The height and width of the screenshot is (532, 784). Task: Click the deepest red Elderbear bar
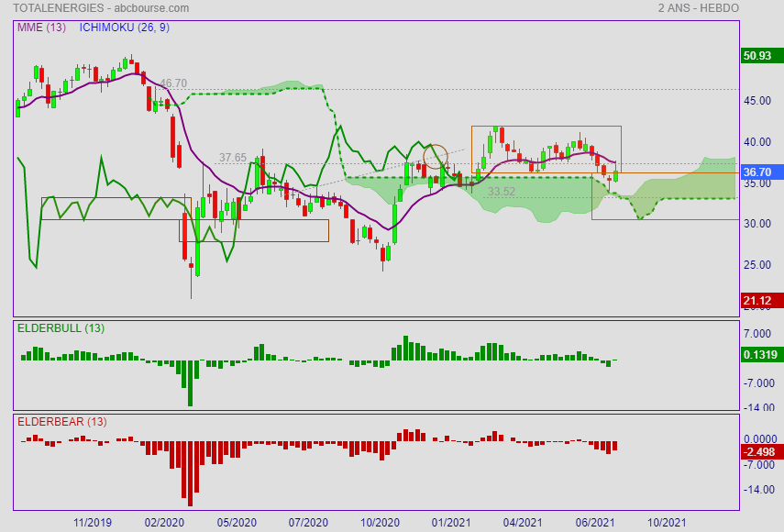190,473
